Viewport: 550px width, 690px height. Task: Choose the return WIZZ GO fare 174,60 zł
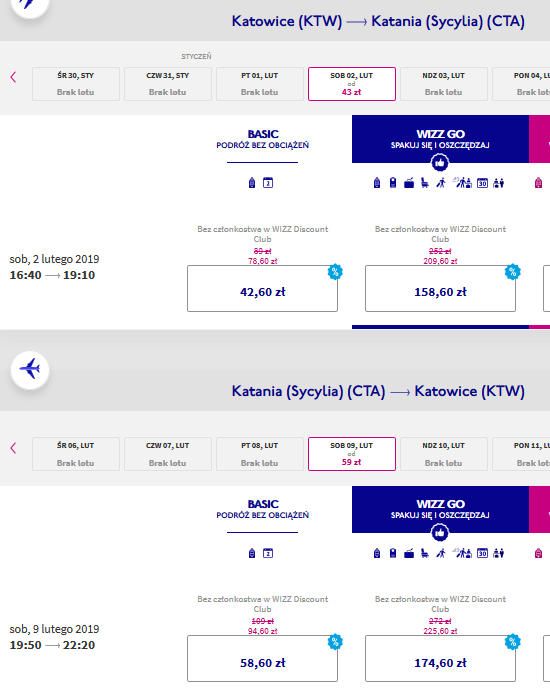coord(440,659)
